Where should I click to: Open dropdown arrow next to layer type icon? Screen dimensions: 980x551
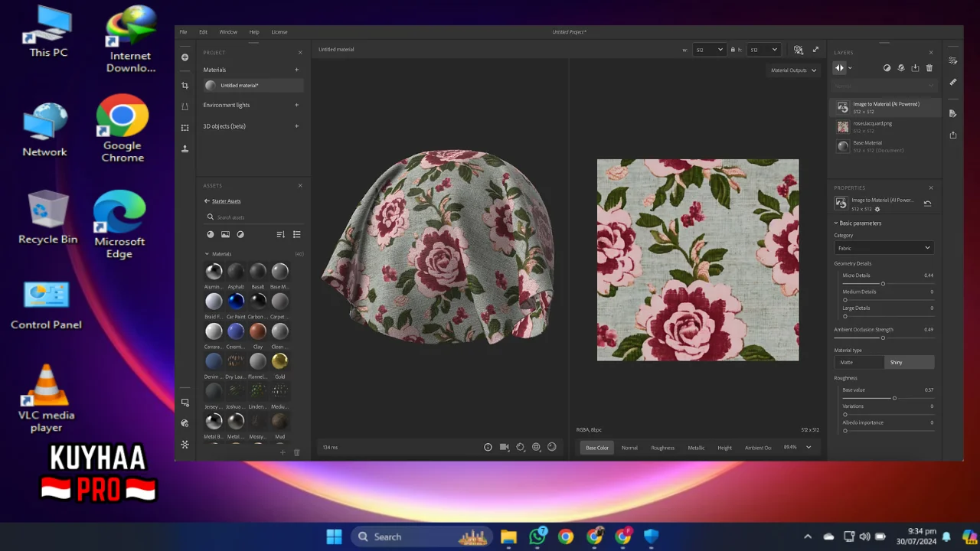[850, 68]
